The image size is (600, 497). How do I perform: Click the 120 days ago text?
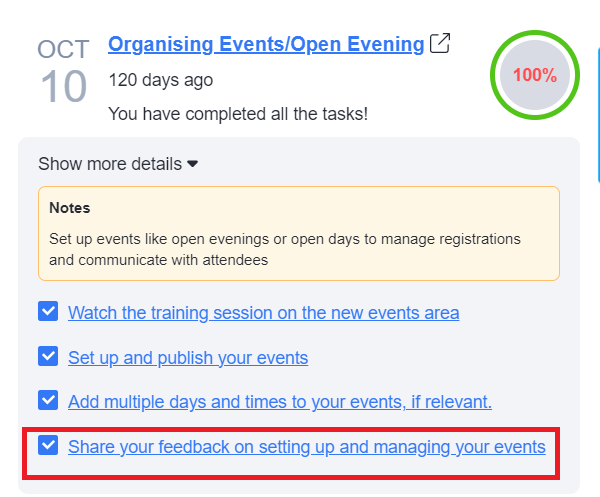pyautogui.click(x=160, y=80)
